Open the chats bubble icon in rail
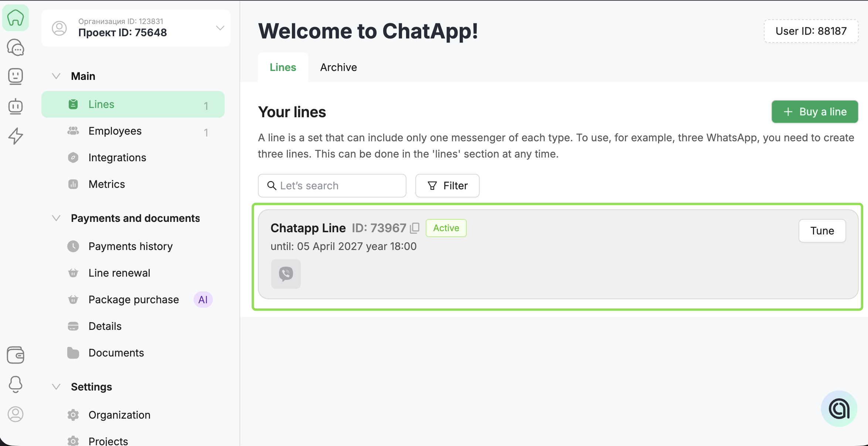868x446 pixels. pyautogui.click(x=16, y=48)
